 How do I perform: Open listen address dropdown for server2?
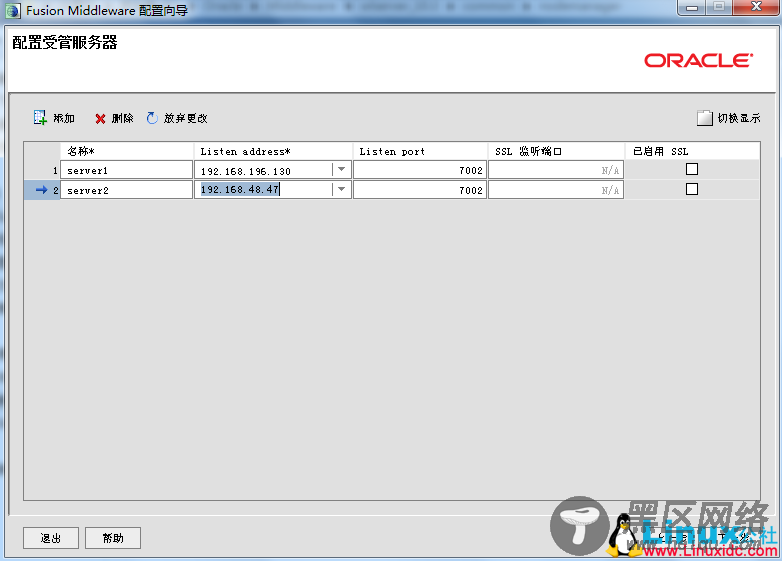(342, 189)
